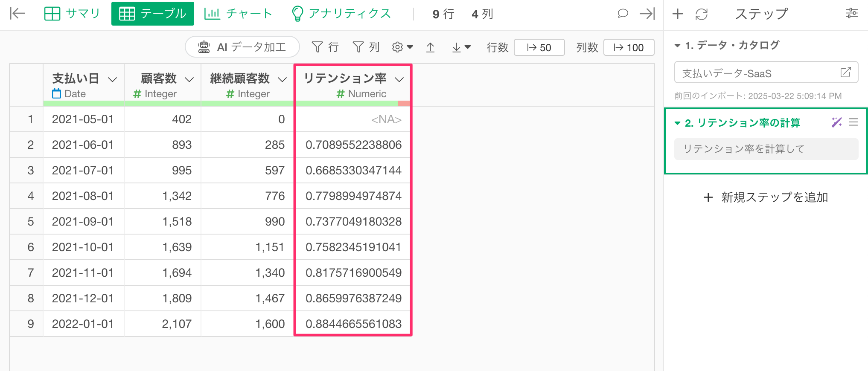868x371 pixels.
Task: Open step settings sliders icon
Action: point(851,13)
